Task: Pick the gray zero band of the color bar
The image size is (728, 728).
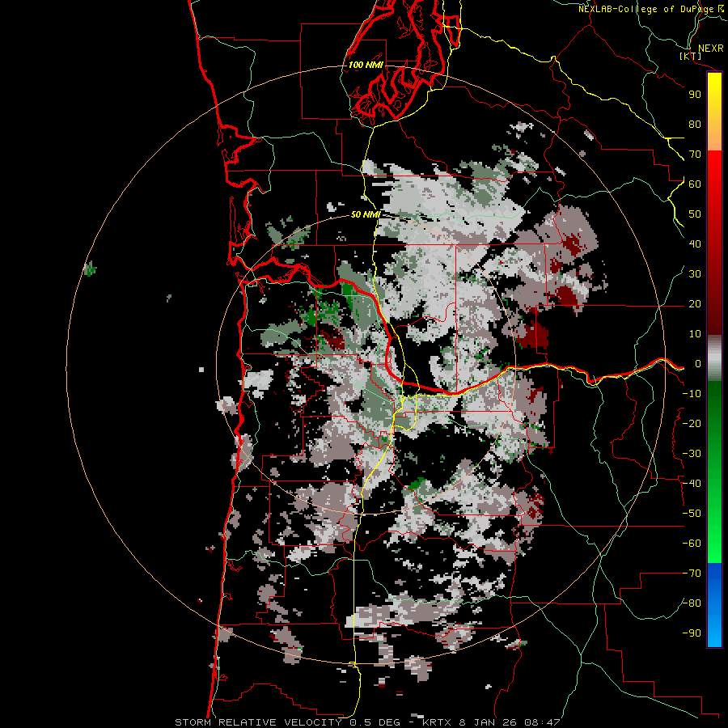Action: pos(714,358)
